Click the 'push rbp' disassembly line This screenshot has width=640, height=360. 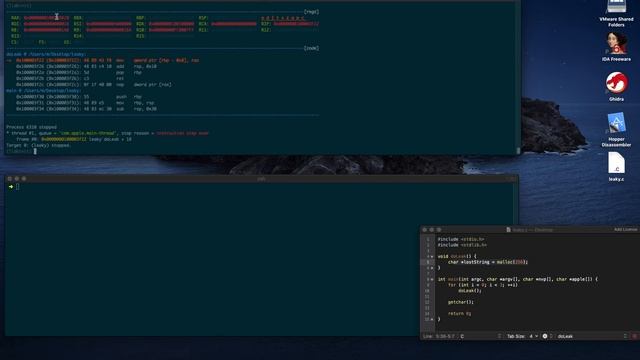point(79,97)
